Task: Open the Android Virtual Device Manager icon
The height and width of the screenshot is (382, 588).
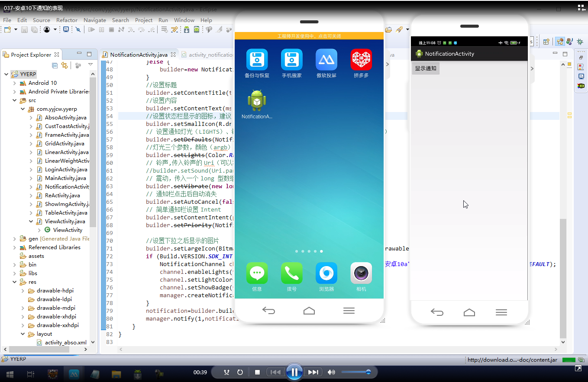Action: coord(197,30)
